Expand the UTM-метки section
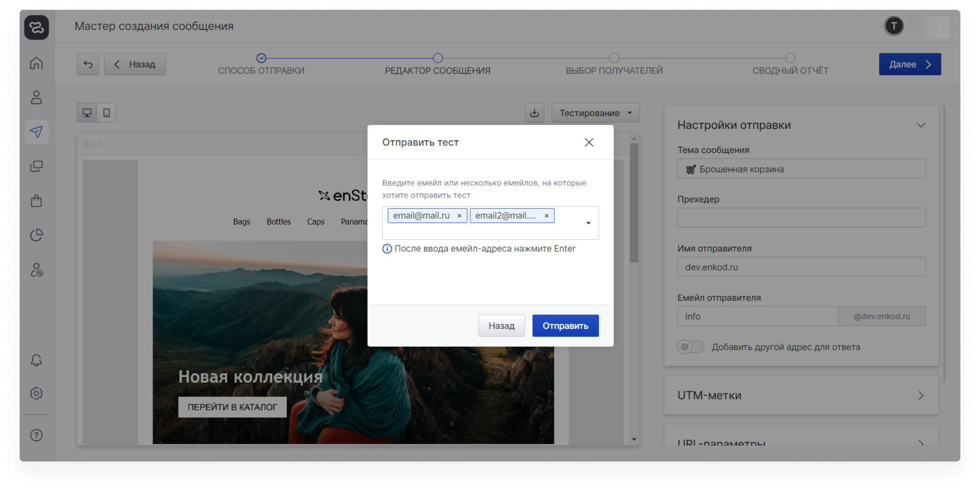980x491 pixels. 801,395
